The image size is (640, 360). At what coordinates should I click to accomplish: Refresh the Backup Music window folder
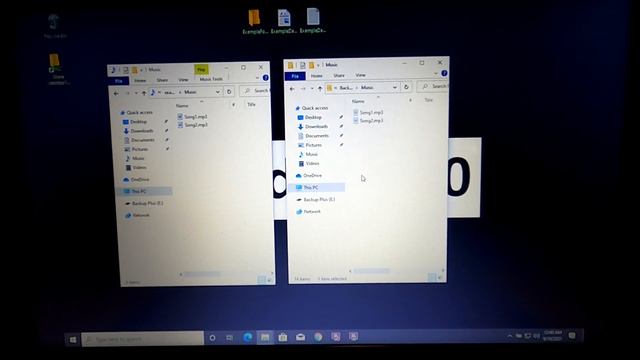tap(406, 87)
